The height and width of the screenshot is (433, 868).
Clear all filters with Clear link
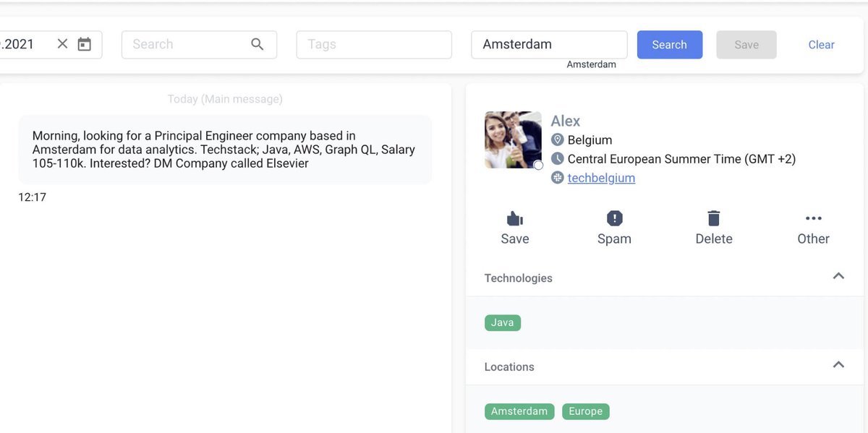(822, 45)
